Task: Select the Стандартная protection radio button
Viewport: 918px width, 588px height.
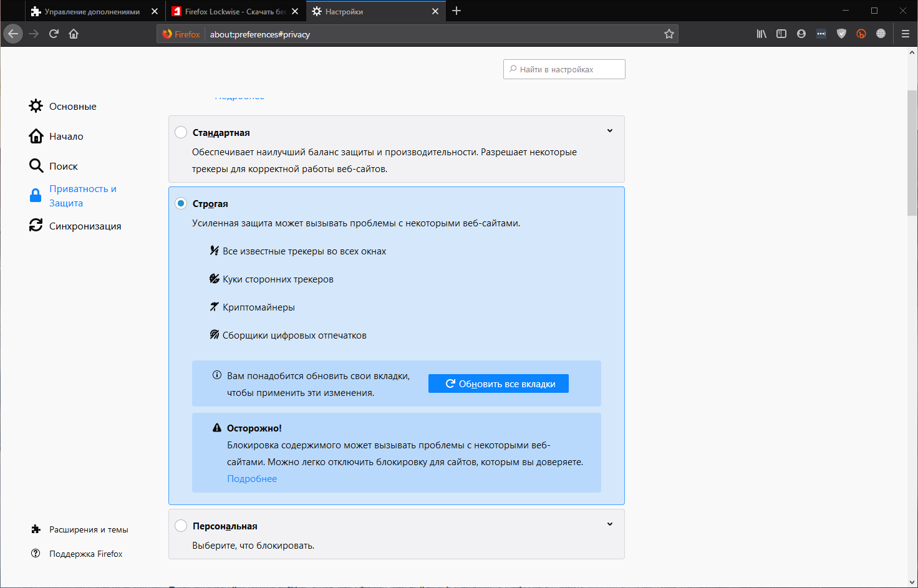Action: [181, 132]
